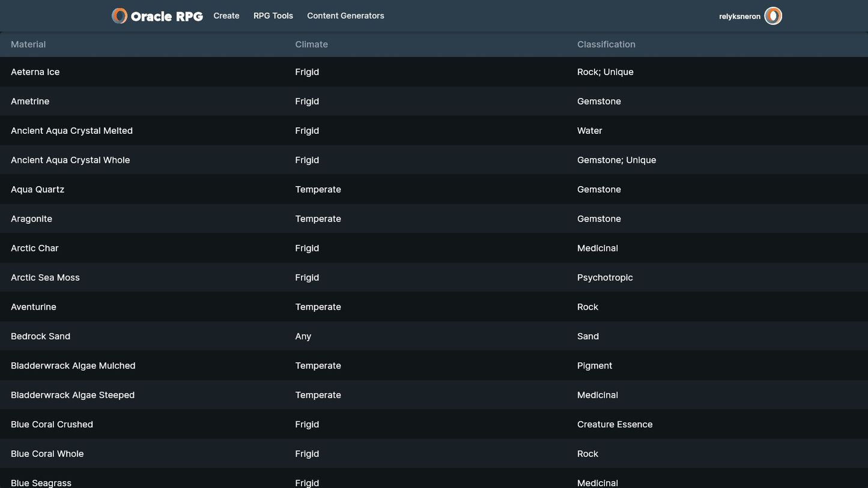Select the Aeterna Ice row
The width and height of the screenshot is (868, 488).
[35, 72]
